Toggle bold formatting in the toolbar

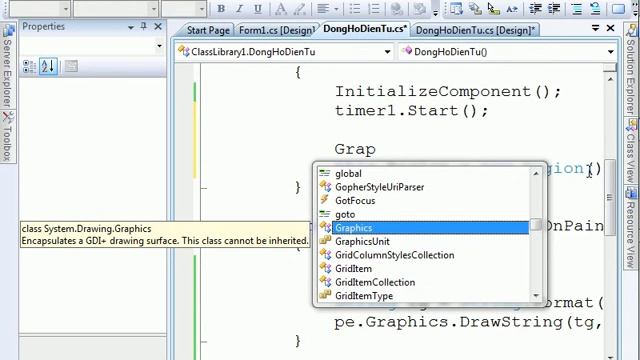coord(221,9)
